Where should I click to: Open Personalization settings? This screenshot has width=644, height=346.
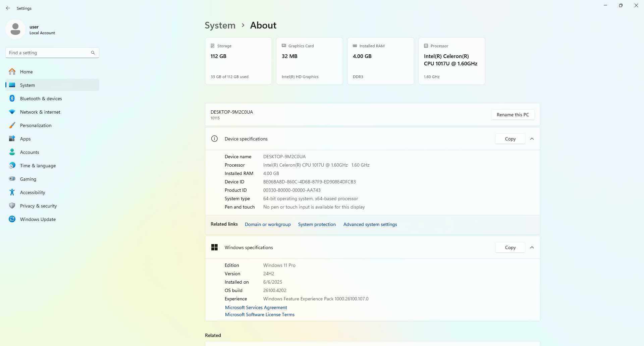(x=52, y=125)
